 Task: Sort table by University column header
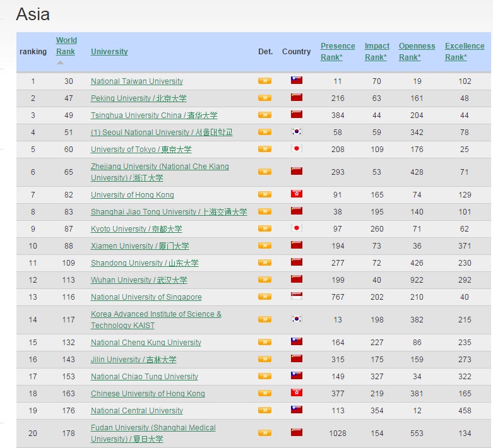(x=109, y=51)
